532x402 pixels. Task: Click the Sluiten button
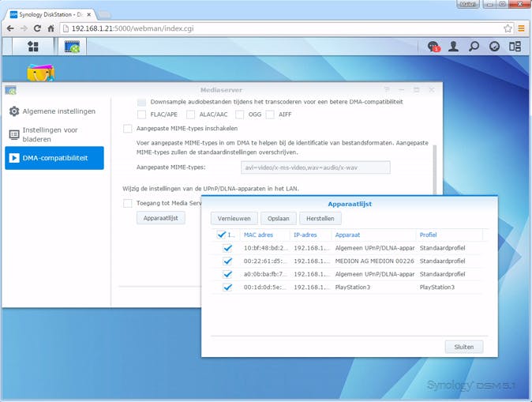(x=463, y=347)
